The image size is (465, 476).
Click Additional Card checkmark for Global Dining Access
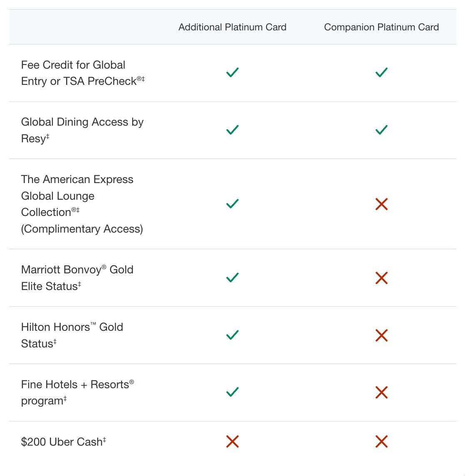pyautogui.click(x=232, y=130)
